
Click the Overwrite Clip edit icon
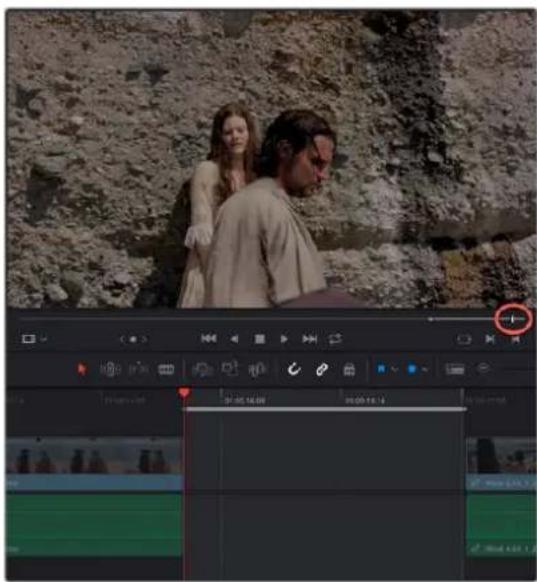(x=230, y=369)
